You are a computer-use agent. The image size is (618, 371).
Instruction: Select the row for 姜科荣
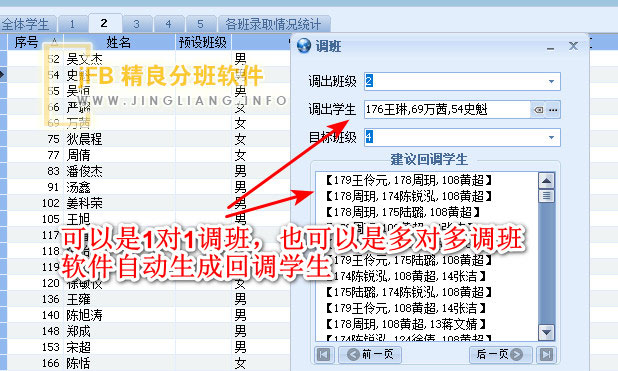(148, 203)
